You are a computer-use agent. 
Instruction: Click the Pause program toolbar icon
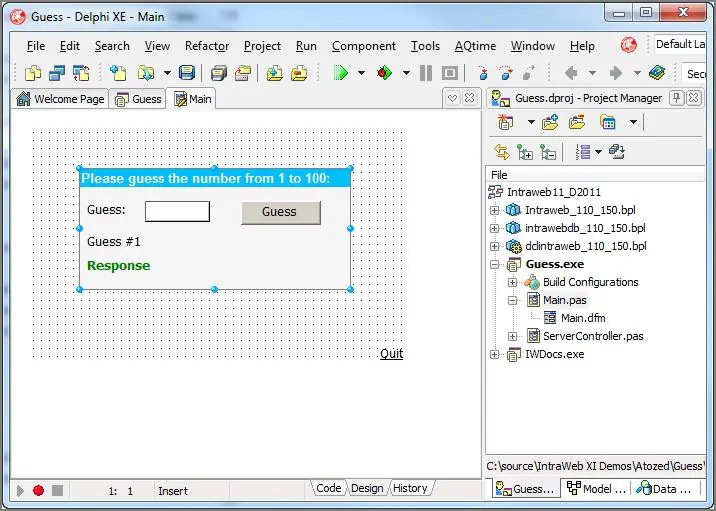[426, 73]
